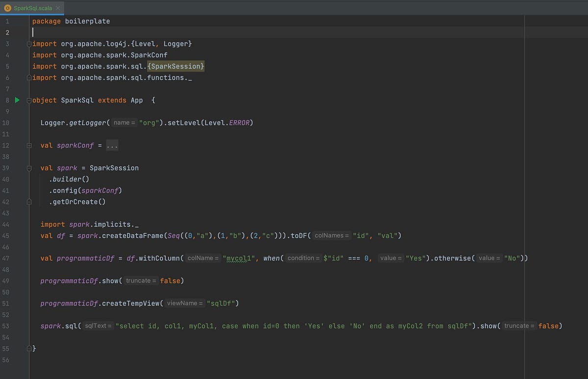
Task: Close the SparkSql.scala tab
Action: [x=57, y=8]
